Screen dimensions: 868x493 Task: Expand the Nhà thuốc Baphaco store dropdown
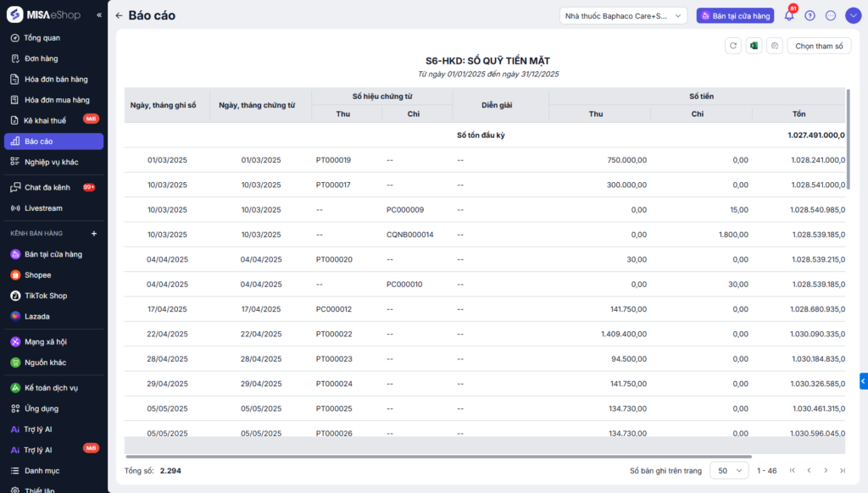(623, 15)
